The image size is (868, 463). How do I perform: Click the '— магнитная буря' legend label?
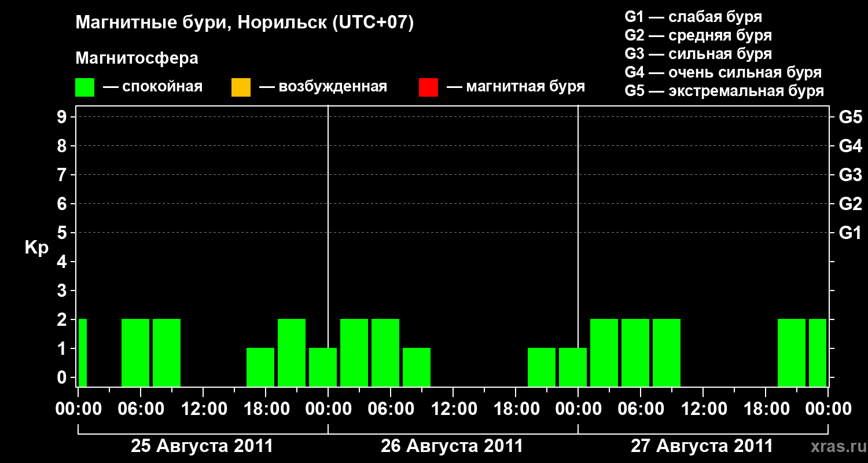516,87
